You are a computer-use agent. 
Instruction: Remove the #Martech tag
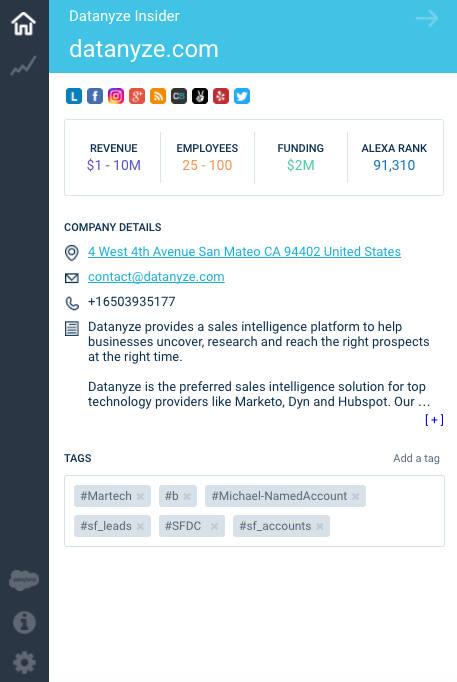coord(140,496)
